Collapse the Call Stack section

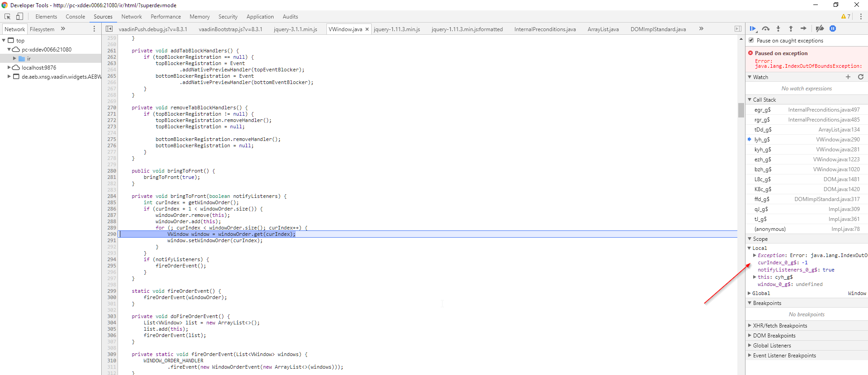tap(750, 99)
